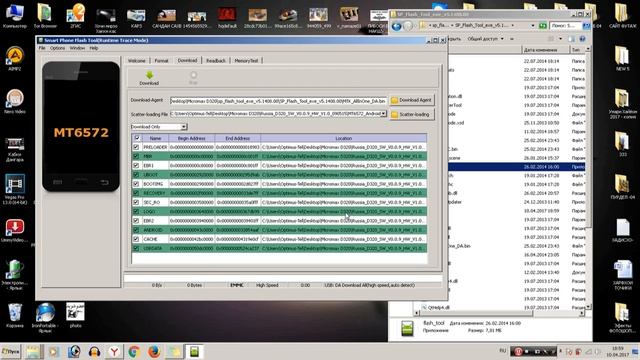Toggle the select-all checkbox in table header

[x=137, y=138]
